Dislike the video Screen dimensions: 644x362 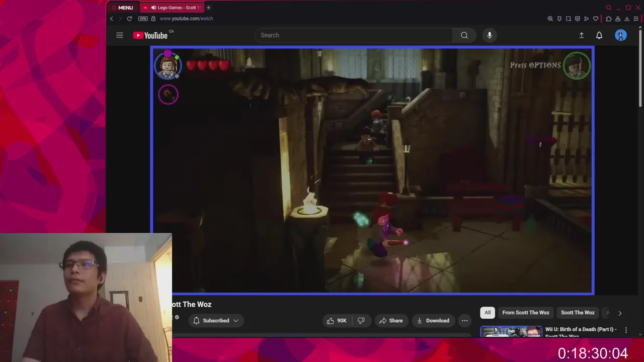(361, 321)
